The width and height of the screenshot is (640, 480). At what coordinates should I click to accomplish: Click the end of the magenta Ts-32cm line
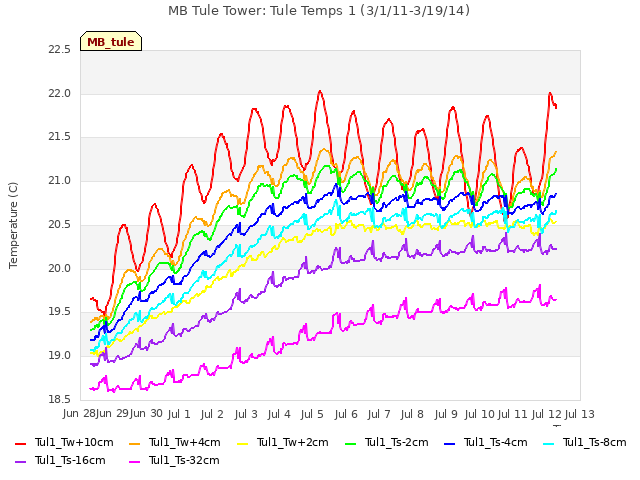(556, 300)
